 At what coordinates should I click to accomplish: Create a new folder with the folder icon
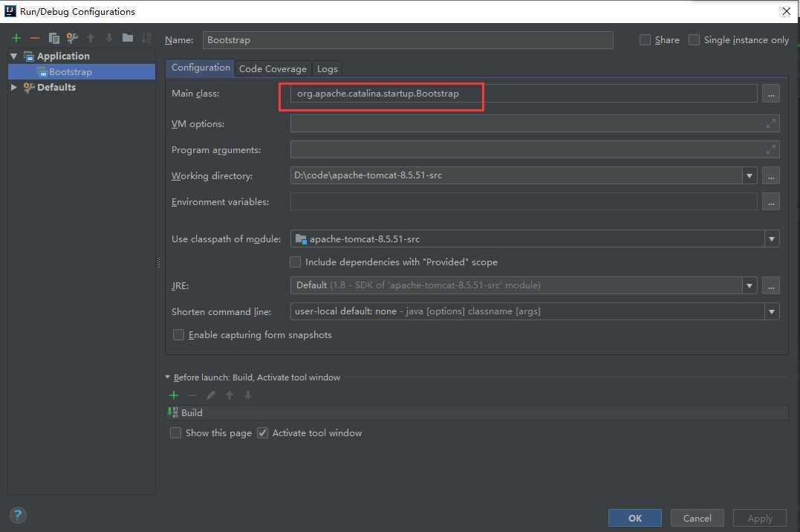tap(128, 38)
